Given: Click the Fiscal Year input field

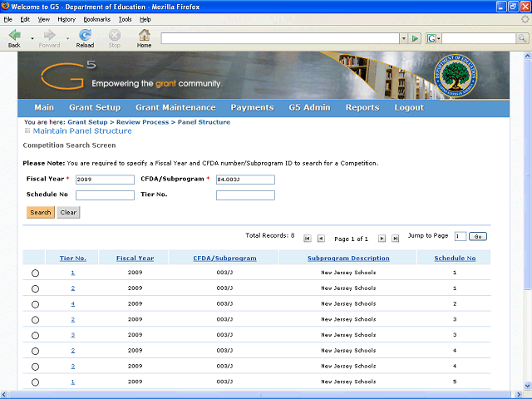Looking at the screenshot, I should (x=104, y=179).
